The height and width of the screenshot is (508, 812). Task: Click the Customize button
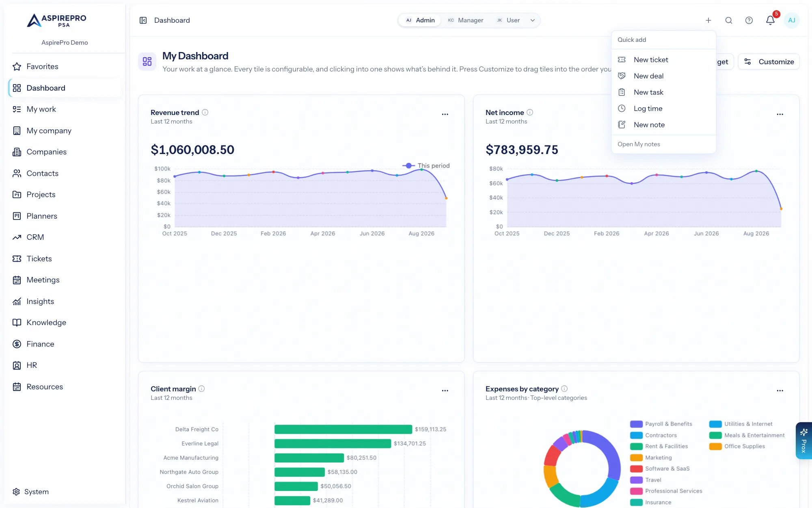pos(769,62)
